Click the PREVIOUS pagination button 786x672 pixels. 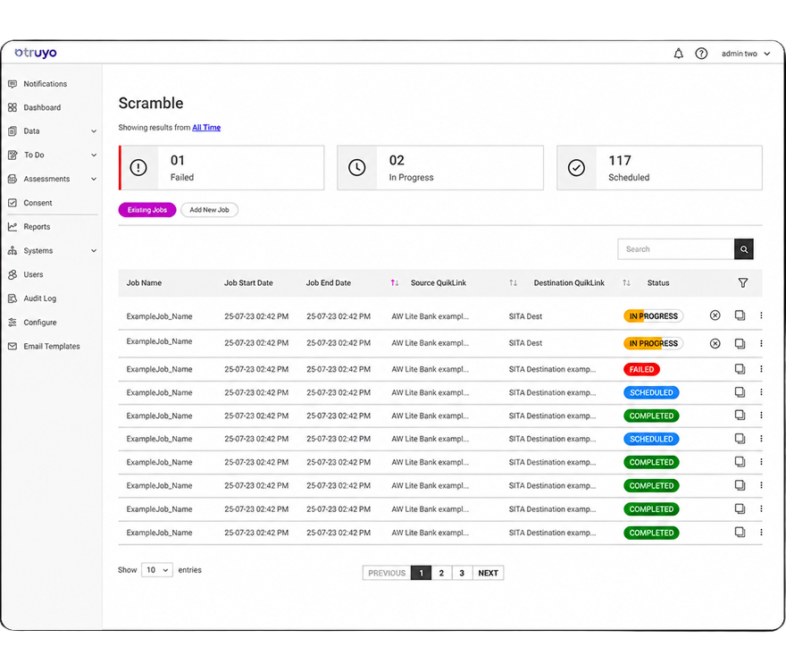pos(387,573)
